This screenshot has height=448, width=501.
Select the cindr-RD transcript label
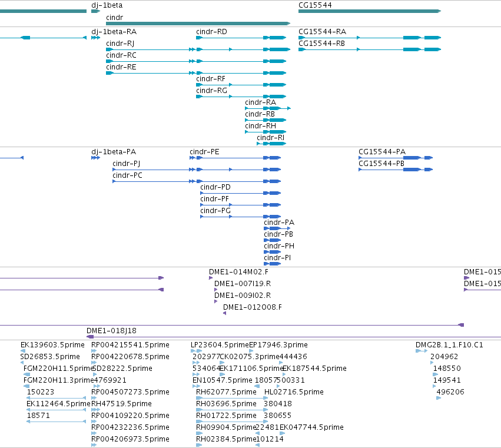[211, 32]
